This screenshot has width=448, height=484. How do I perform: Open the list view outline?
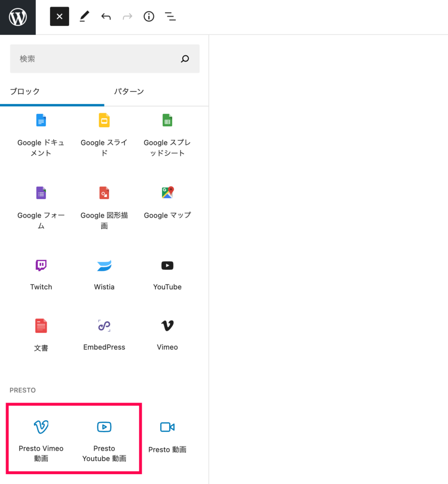pyautogui.click(x=170, y=17)
